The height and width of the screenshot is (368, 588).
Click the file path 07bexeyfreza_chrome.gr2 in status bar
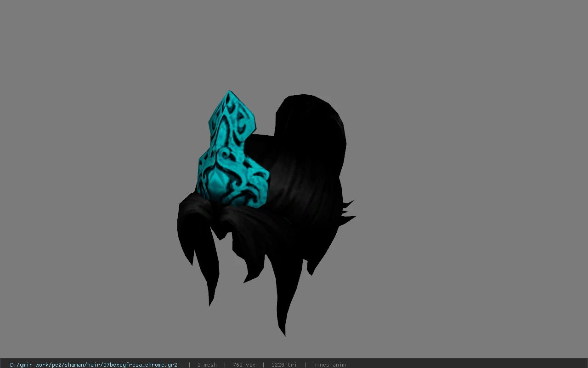tap(94, 365)
